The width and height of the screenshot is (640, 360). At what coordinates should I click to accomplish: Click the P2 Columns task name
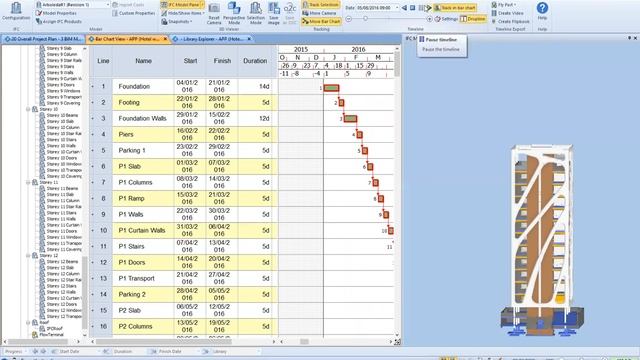135,327
